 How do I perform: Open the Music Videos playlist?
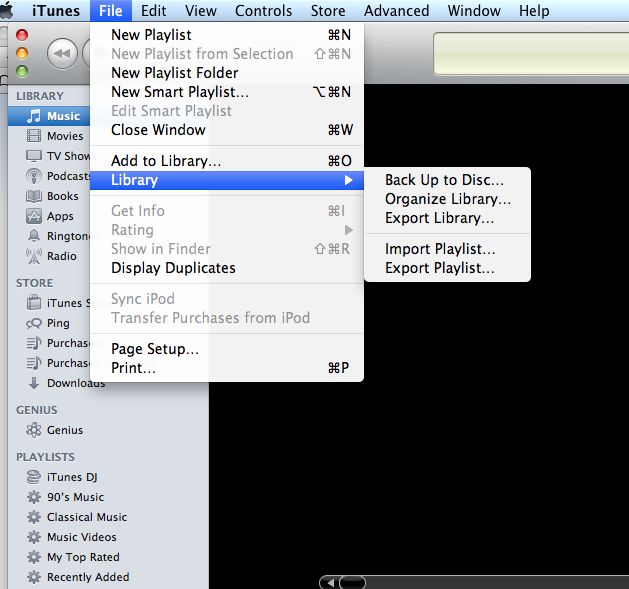coord(81,537)
